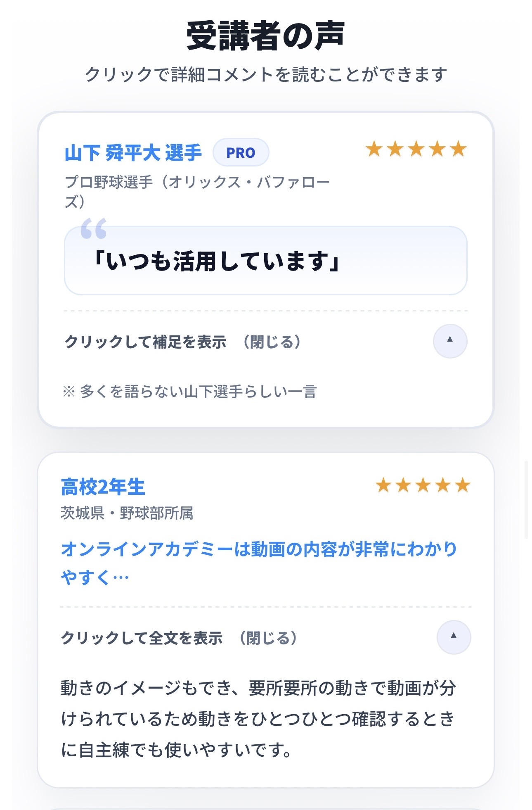Click the star rating on 高校2年生 card
This screenshot has width=532, height=810.
pyautogui.click(x=423, y=485)
